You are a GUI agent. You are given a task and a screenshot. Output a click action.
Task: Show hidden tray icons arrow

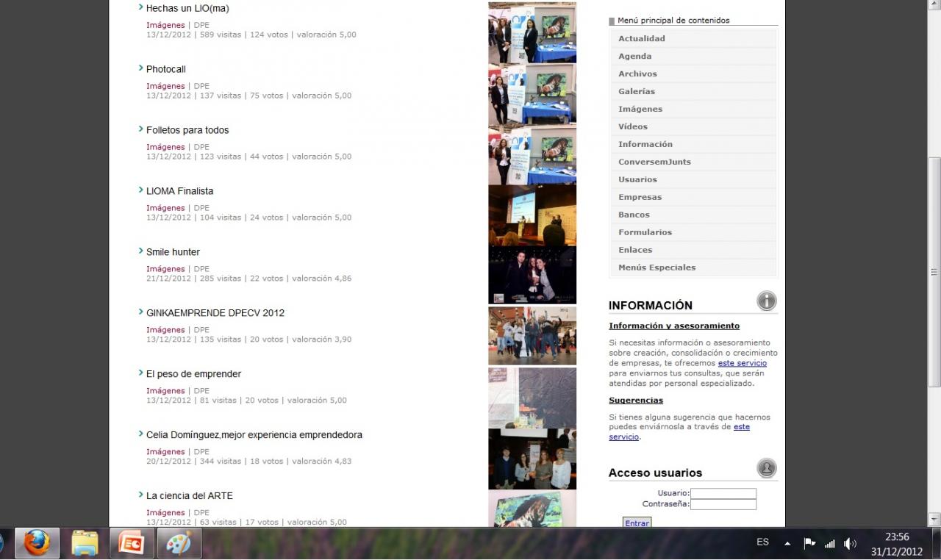[x=787, y=544]
